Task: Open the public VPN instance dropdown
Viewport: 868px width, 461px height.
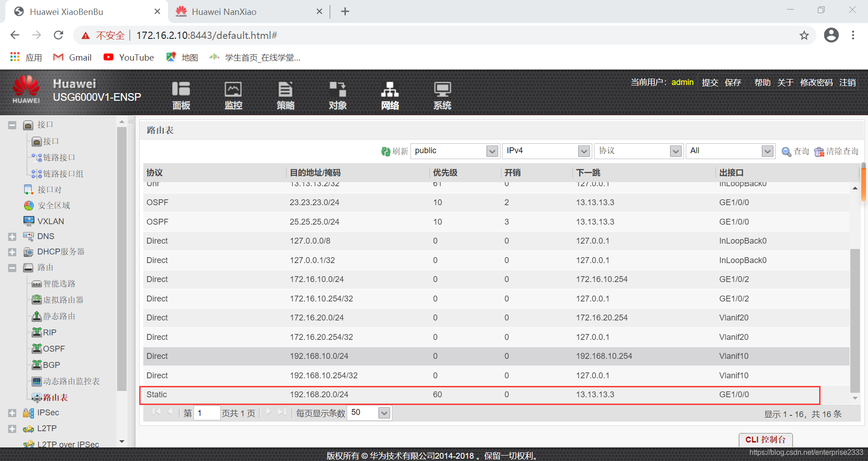Action: click(492, 151)
